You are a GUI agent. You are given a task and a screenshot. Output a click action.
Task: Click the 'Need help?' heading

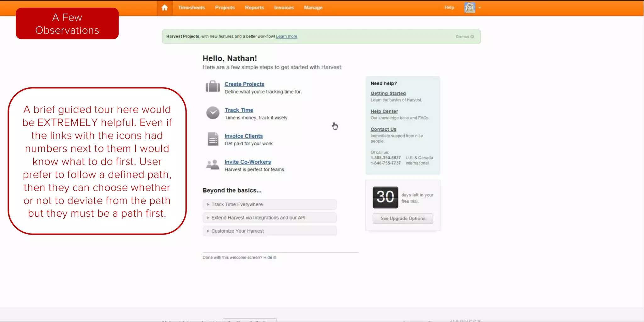384,83
